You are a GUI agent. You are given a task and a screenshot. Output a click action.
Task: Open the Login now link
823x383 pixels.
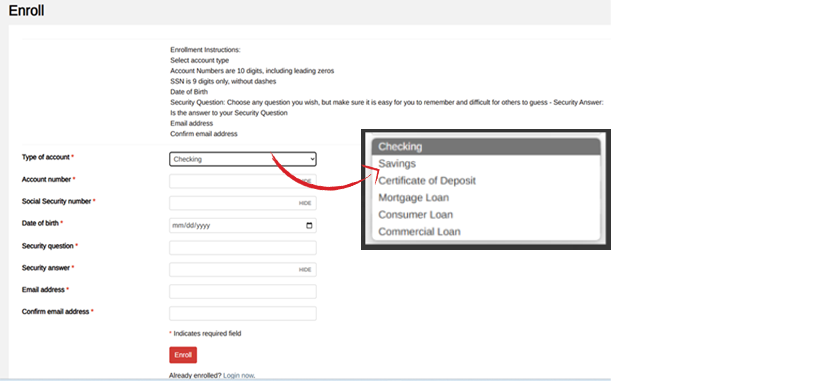click(238, 376)
